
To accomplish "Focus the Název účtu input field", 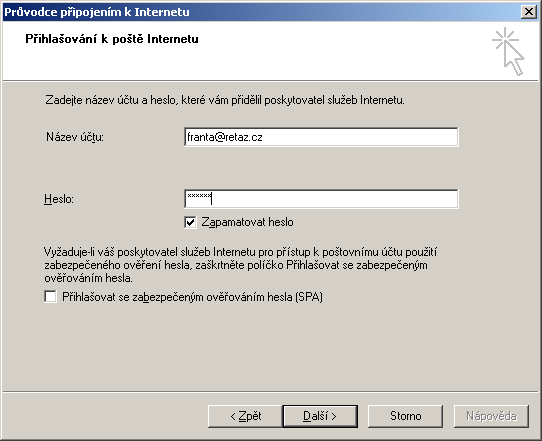I will click(x=321, y=137).
